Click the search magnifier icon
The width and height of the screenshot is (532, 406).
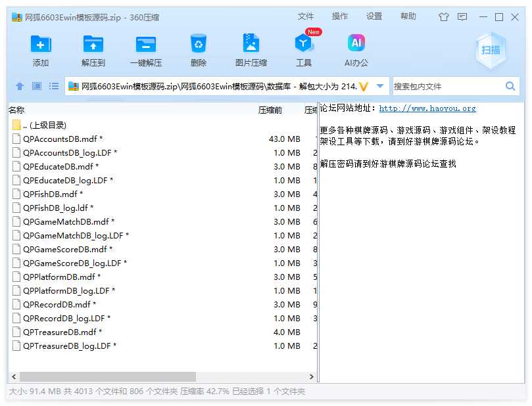pos(510,86)
